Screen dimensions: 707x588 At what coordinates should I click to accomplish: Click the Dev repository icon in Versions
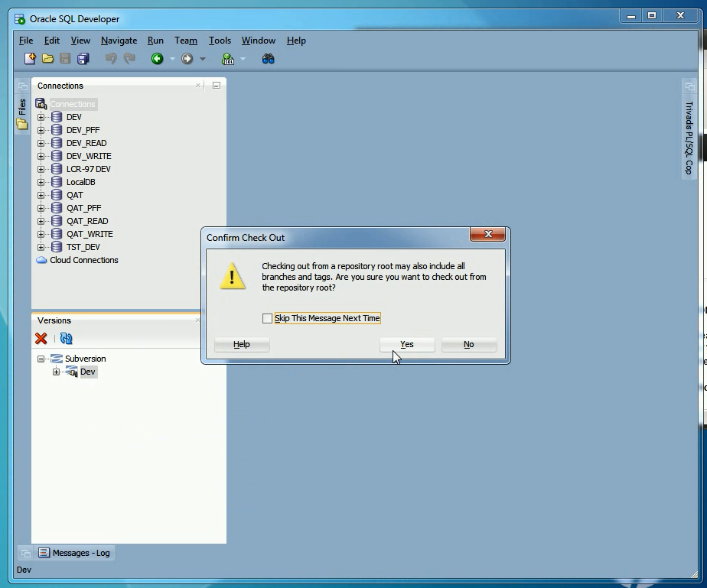(72, 372)
